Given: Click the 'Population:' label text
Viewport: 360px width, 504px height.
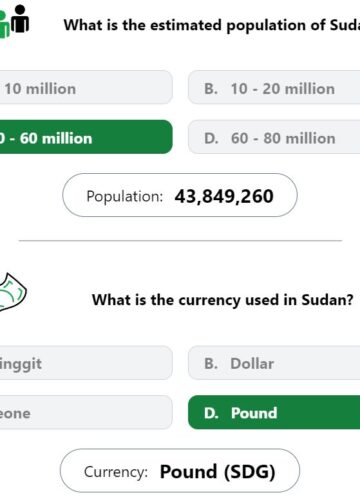Looking at the screenshot, I should (x=125, y=196).
